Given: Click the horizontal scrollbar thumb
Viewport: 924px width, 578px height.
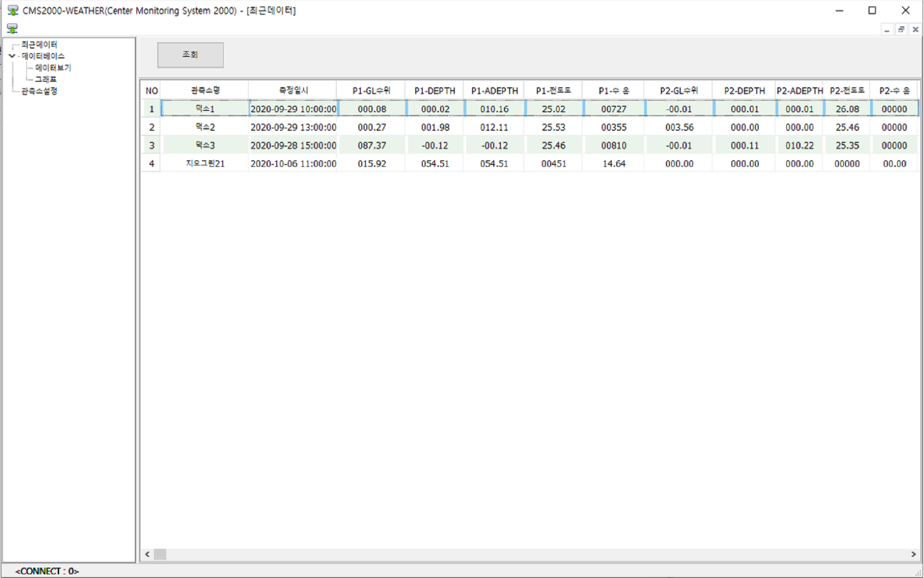Looking at the screenshot, I should click(160, 554).
